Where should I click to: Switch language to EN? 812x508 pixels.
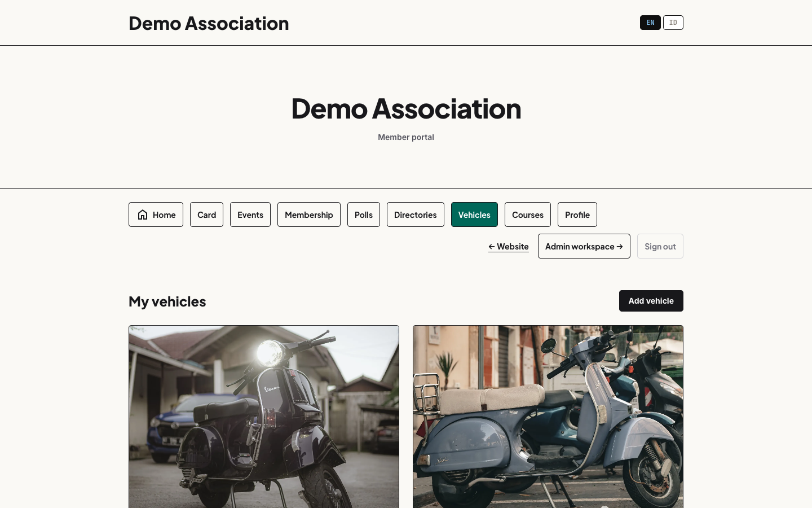pyautogui.click(x=650, y=23)
